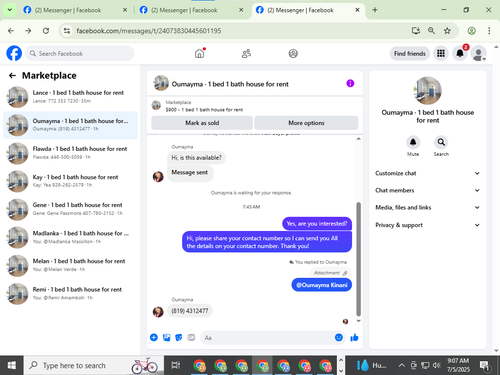Viewport: 500px width, 375px height.
Task: Click the browser address bar URL
Action: point(149,31)
